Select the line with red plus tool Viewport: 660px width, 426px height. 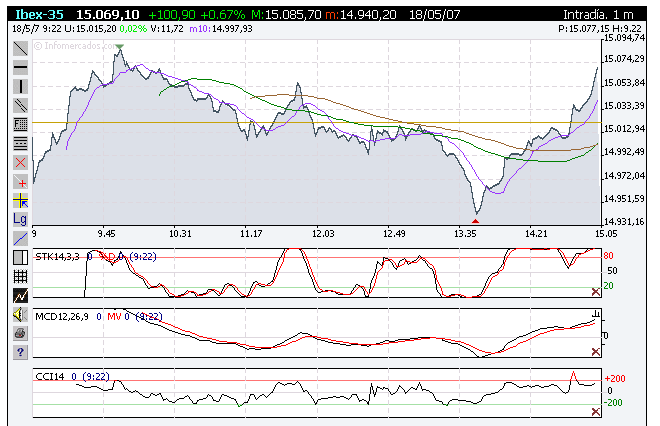click(20, 181)
